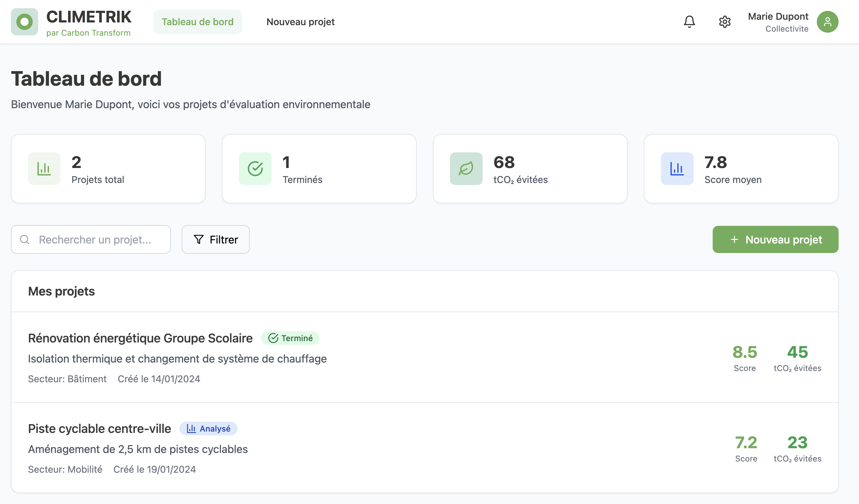Open Nouveau projet in top navigation
Viewport: 859px width, 504px height.
[300, 22]
